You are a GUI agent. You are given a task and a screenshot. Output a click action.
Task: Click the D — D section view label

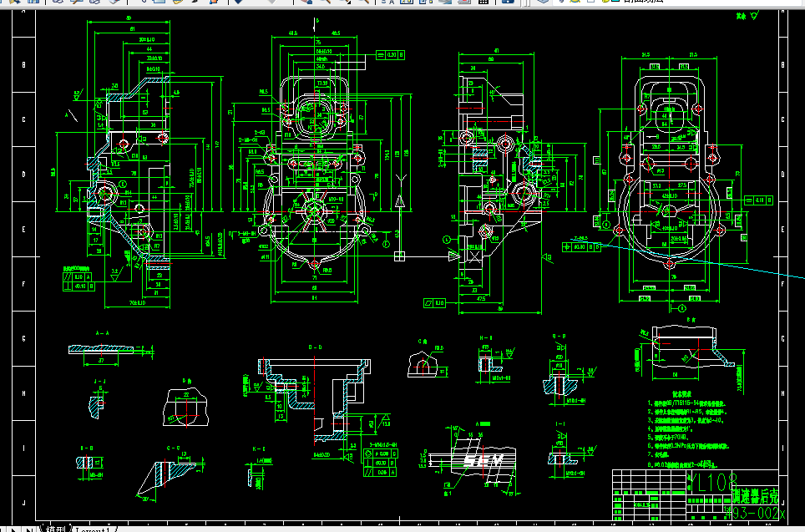click(315, 347)
